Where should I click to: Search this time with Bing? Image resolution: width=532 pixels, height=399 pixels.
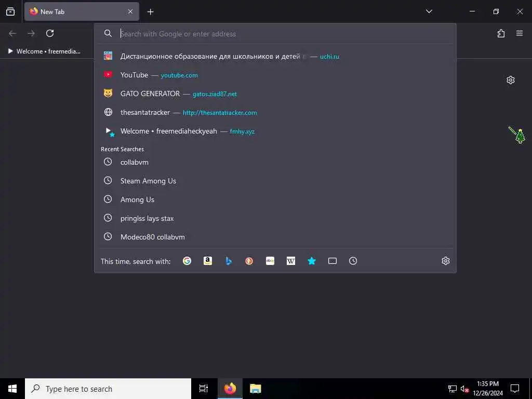click(229, 261)
